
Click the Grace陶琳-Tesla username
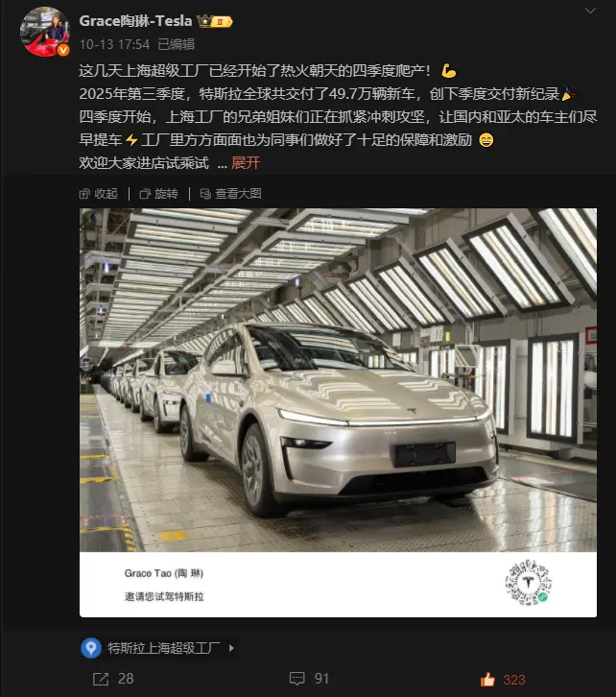135,21
